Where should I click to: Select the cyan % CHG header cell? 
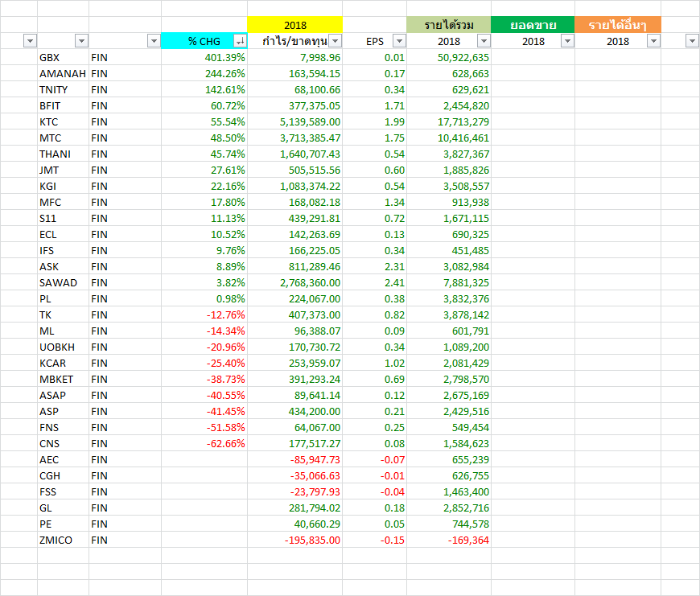pyautogui.click(x=204, y=41)
